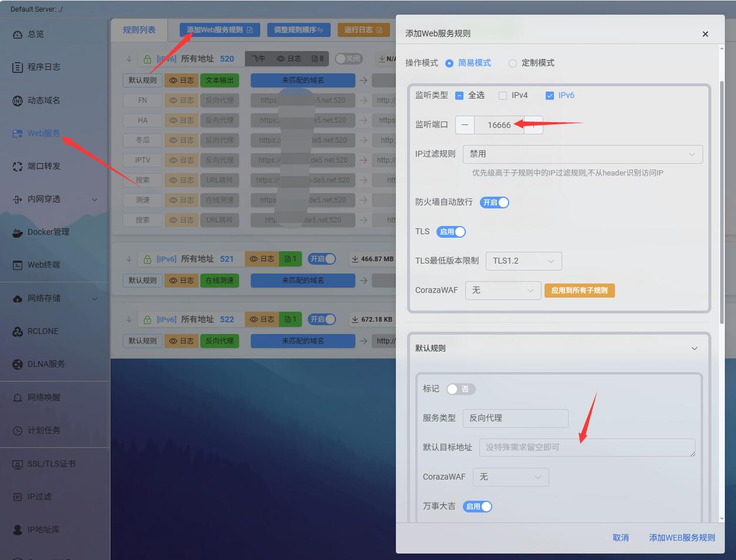Open the IP过滤规则 dropdown showing 禁用
This screenshot has height=560, width=736.
583,154
